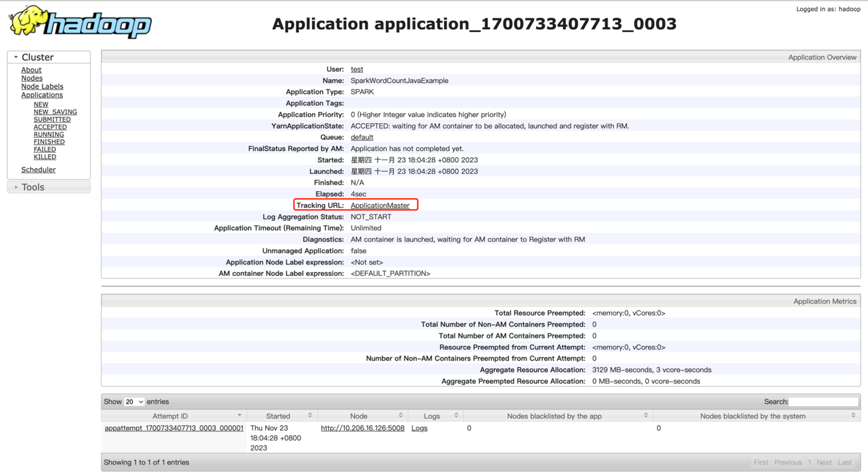Expand the Tools section
This screenshot has height=472, width=868.
point(17,187)
